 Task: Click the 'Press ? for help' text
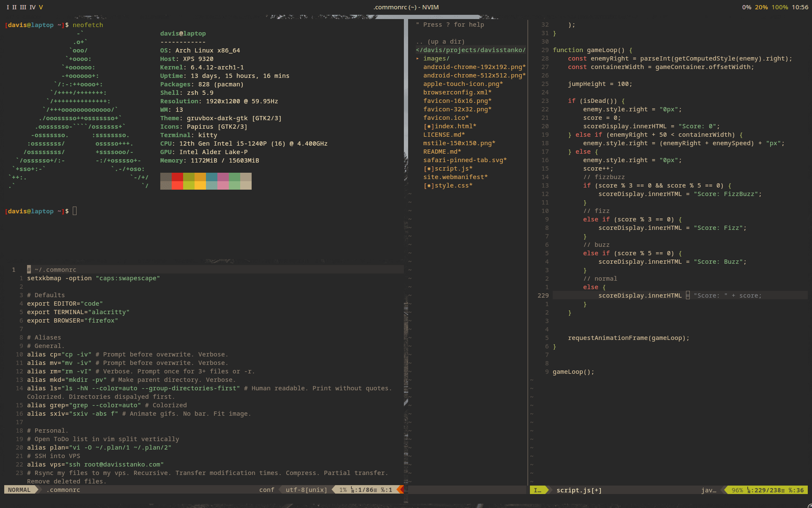[x=450, y=25]
